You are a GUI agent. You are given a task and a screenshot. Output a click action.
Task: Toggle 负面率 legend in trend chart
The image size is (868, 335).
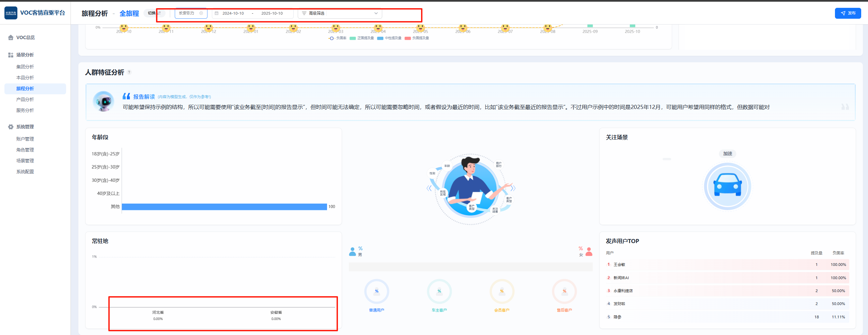[x=337, y=38]
